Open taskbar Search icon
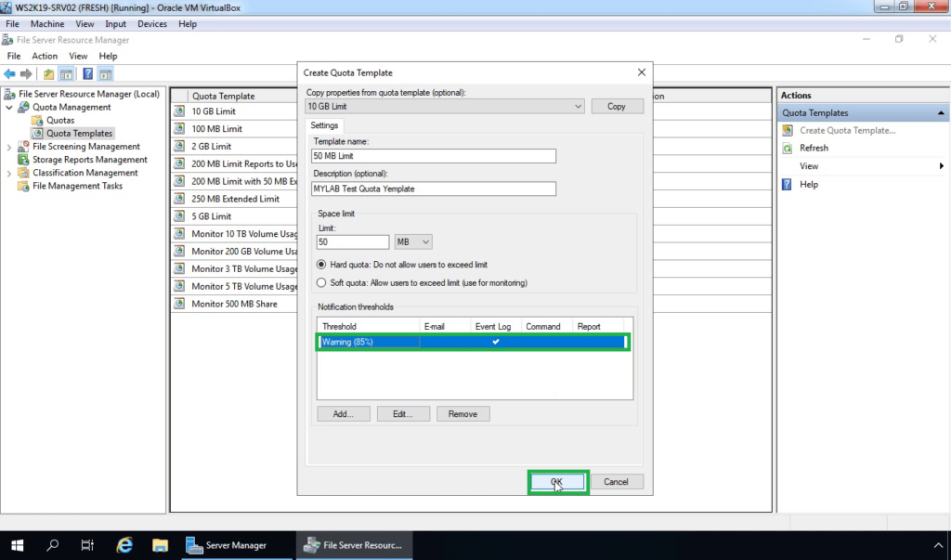Image resolution: width=951 pixels, height=560 pixels. [53, 545]
